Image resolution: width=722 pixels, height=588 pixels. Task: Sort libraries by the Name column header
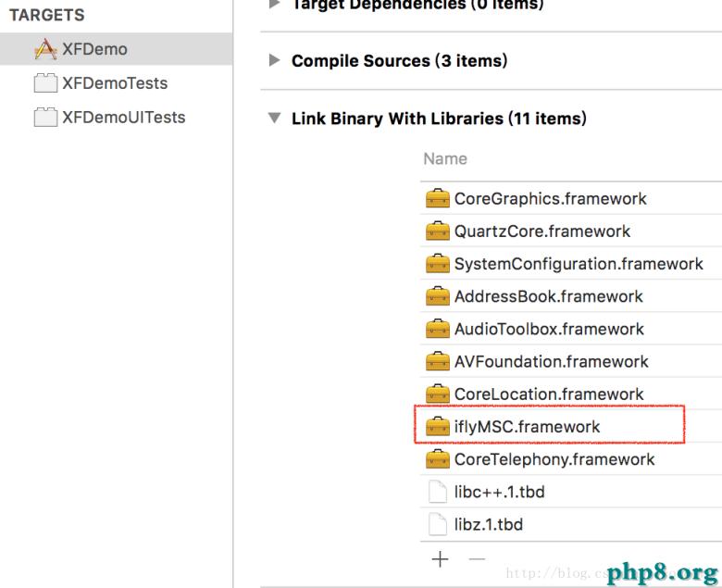click(445, 159)
